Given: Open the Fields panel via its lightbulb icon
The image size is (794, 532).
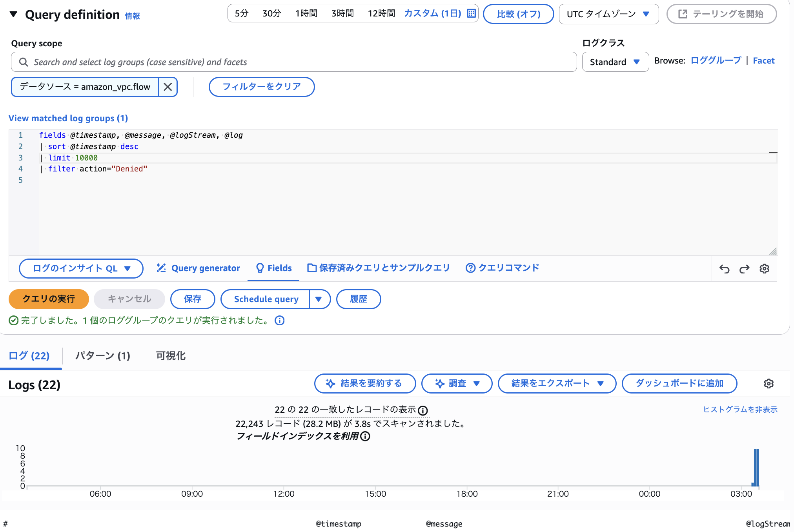Looking at the screenshot, I should (x=259, y=268).
